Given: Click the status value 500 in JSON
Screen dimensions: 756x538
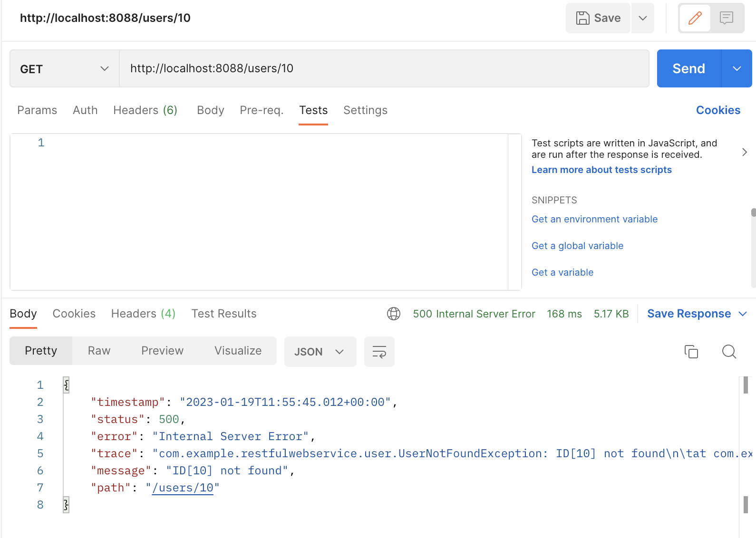Looking at the screenshot, I should pos(169,419).
